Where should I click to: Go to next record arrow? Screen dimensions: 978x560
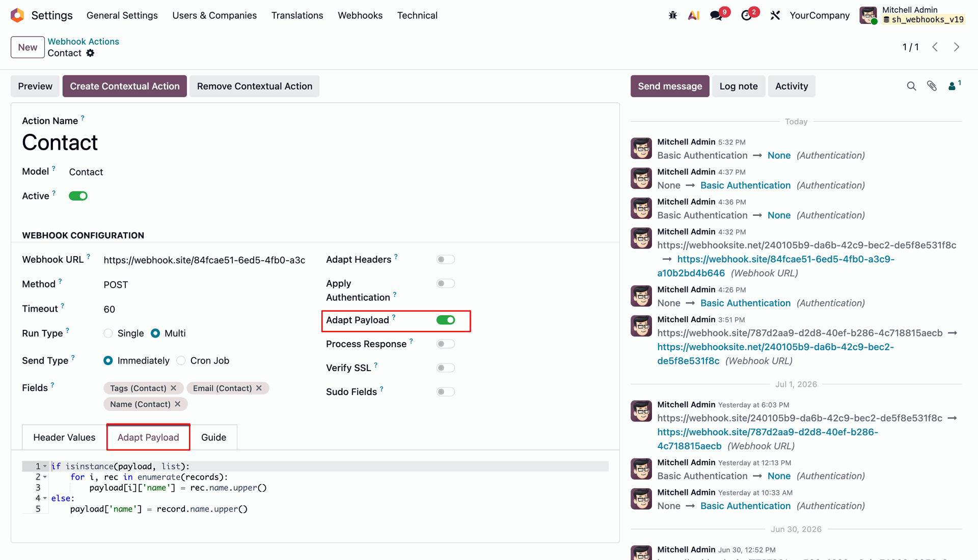tap(957, 47)
